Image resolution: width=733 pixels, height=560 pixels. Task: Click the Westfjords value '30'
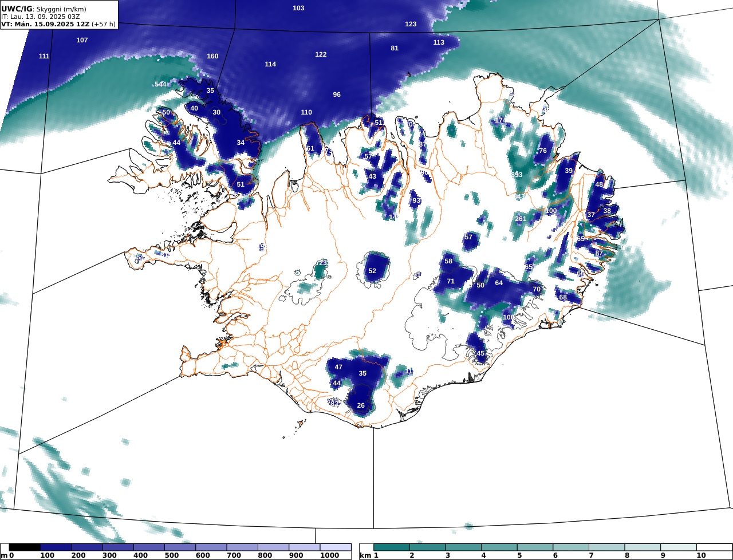coord(216,112)
